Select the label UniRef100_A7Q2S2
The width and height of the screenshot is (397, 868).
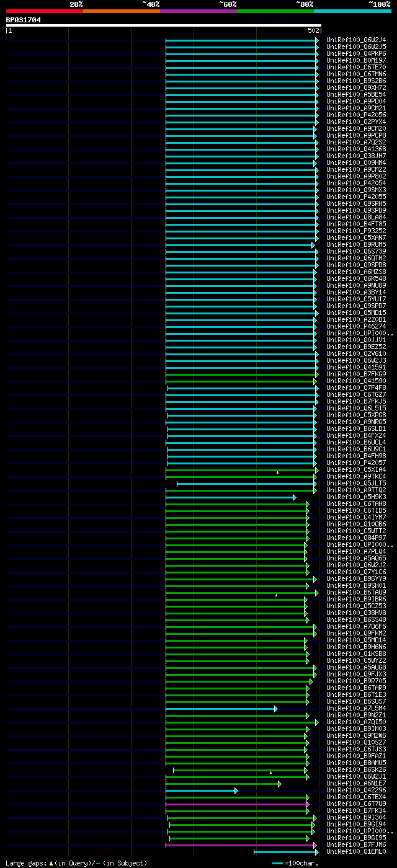click(x=356, y=142)
